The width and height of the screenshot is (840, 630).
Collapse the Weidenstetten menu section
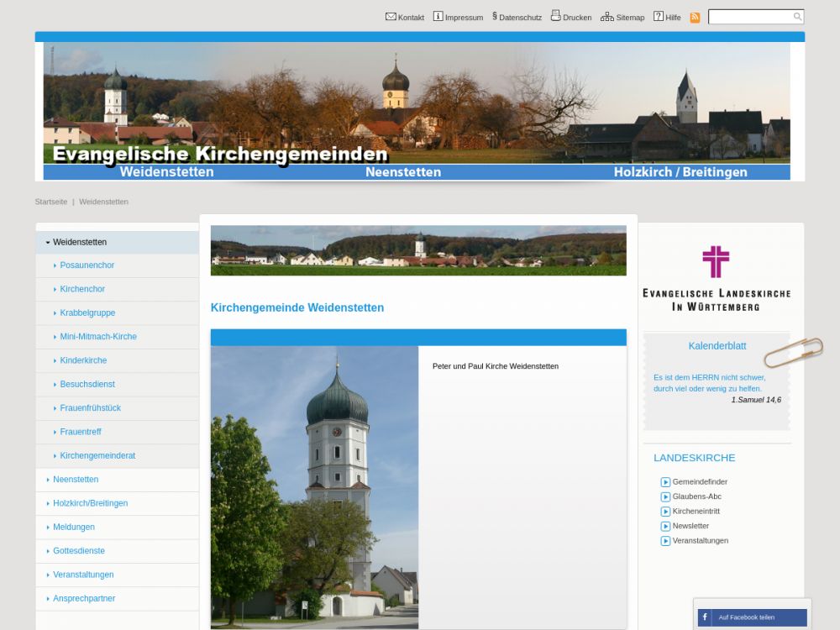point(48,242)
